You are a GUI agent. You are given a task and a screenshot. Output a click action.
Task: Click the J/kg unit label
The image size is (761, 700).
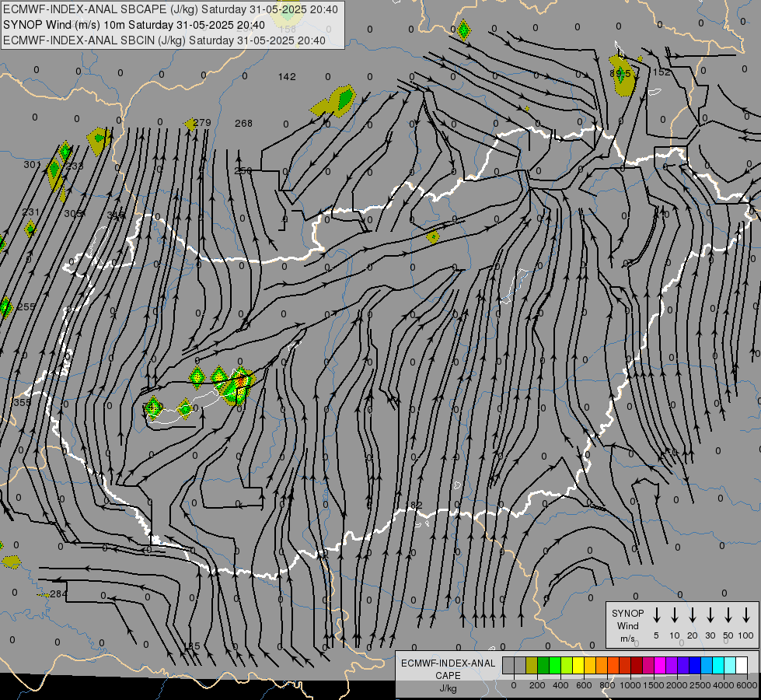point(448,688)
